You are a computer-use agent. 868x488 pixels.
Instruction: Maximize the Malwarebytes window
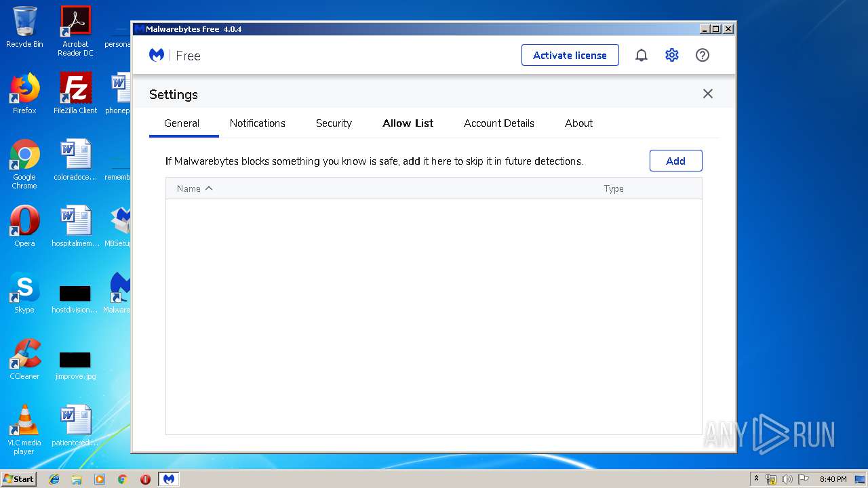click(716, 29)
